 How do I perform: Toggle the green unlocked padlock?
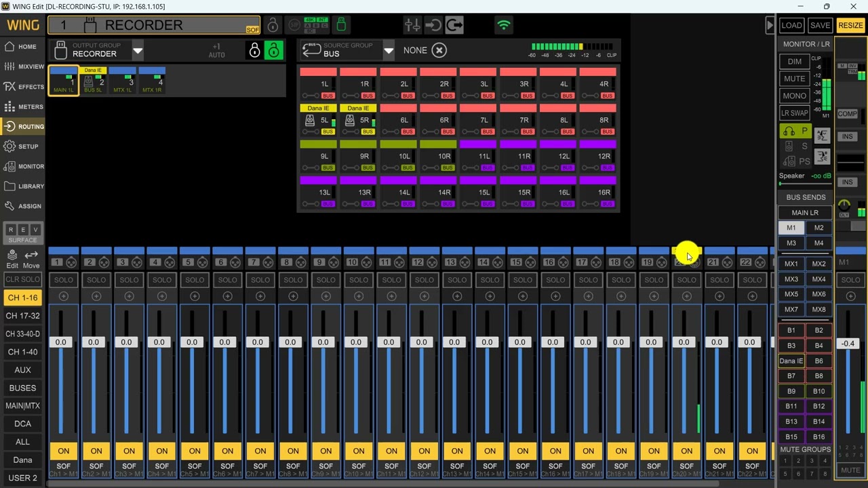[x=273, y=50]
